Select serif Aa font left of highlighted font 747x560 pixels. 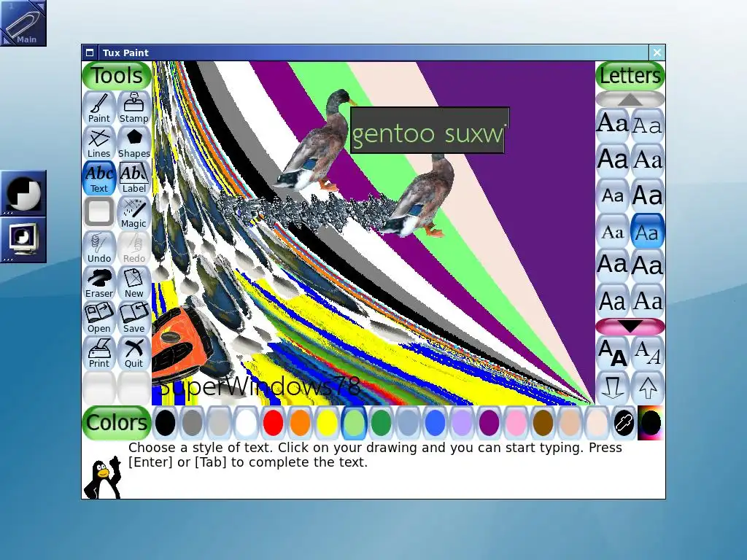click(x=613, y=231)
